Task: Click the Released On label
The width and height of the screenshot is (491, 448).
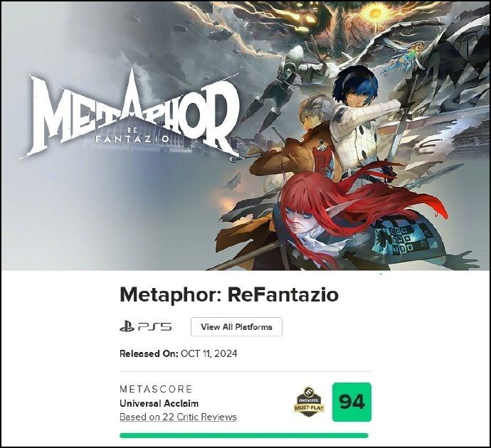Action: (148, 353)
